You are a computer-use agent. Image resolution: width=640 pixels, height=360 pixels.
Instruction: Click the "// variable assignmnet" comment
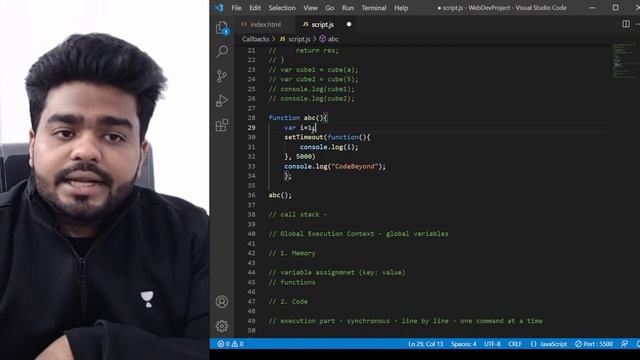point(337,272)
